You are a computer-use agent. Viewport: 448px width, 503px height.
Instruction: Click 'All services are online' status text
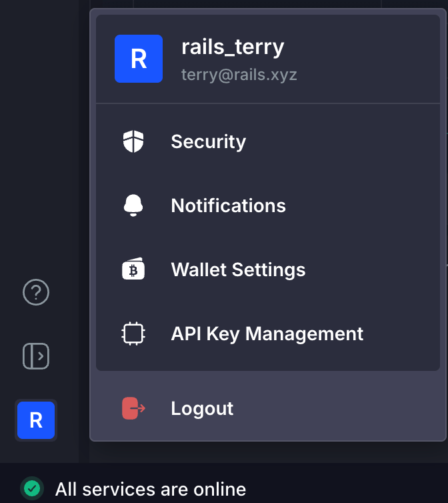tap(151, 489)
